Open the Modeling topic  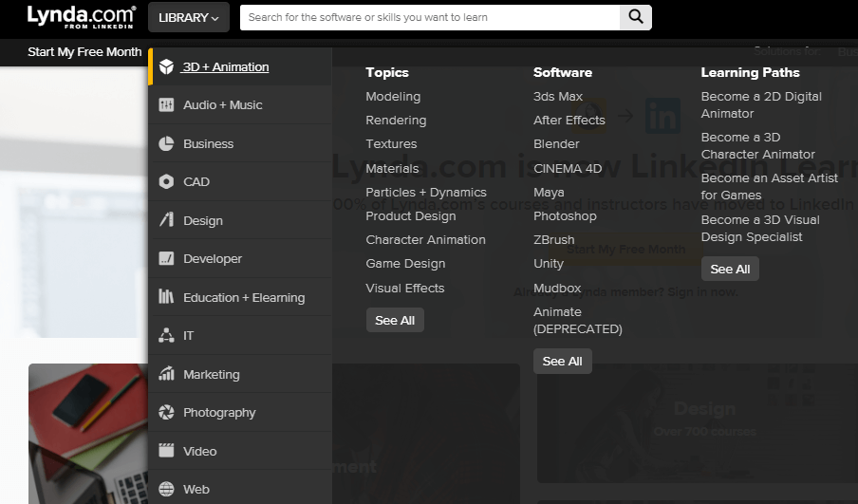pyautogui.click(x=393, y=96)
